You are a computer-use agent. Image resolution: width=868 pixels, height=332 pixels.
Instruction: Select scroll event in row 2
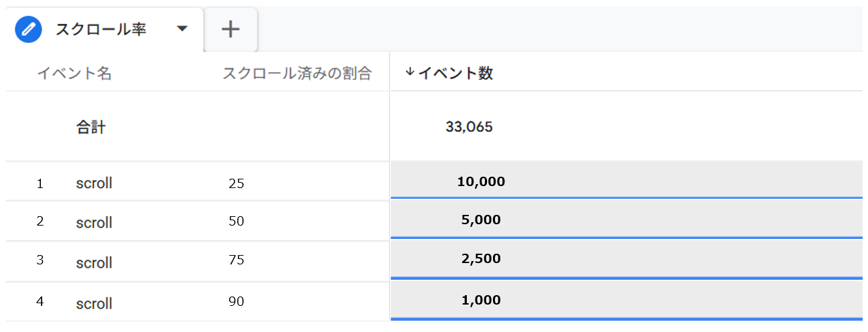point(94,222)
